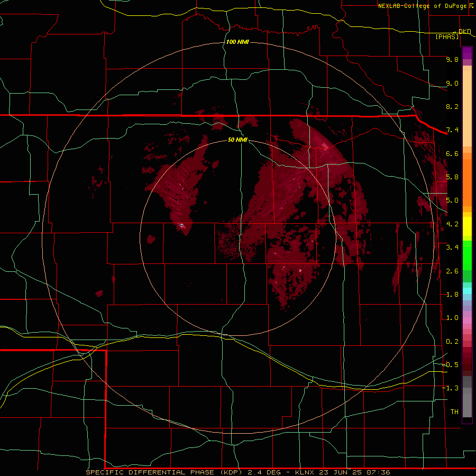Select the -0.5 color scale value
Image resolution: width=476 pixels, height=476 pixels.
click(x=450, y=364)
